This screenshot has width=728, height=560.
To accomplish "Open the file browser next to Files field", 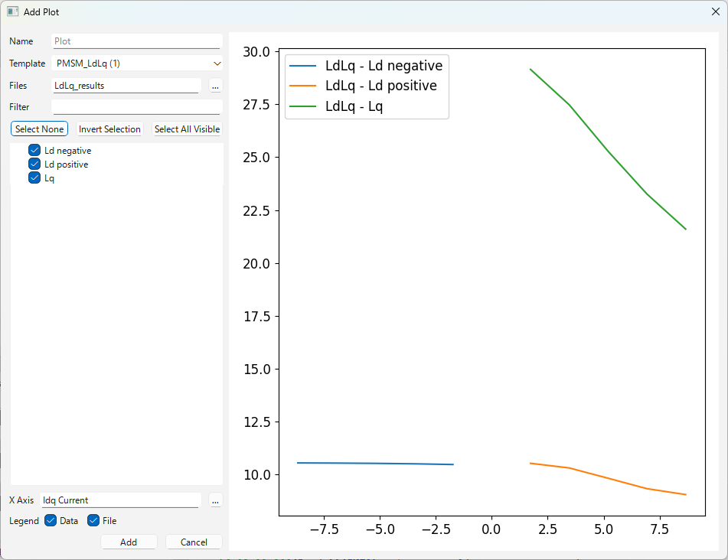I will pos(215,86).
